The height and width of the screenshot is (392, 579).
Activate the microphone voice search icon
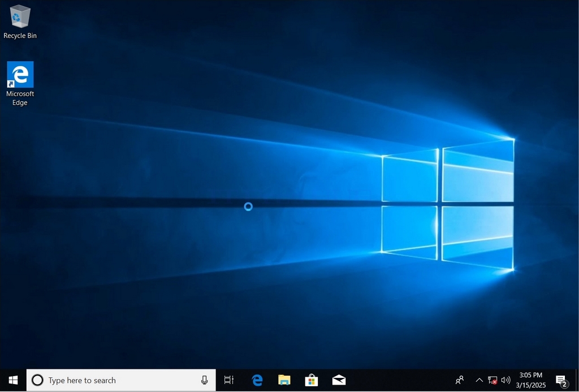click(x=204, y=380)
